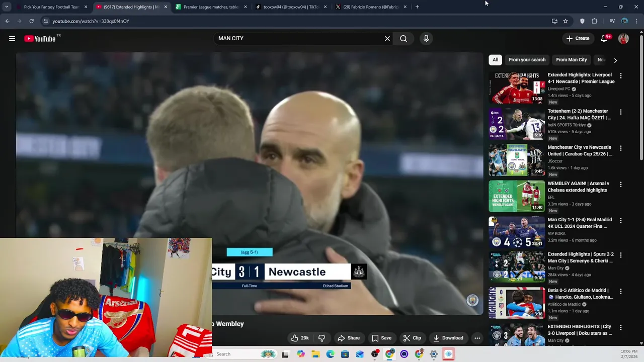
Task: Open options for WEMBLEY AGAIN Arsenal v Chelsea
Action: [620, 185]
